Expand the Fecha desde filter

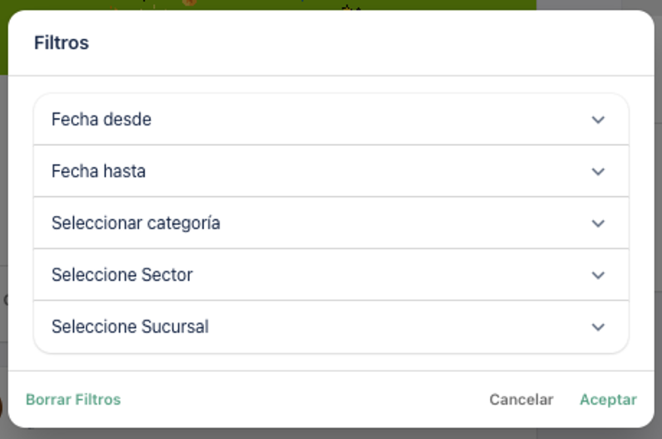[x=101, y=120]
